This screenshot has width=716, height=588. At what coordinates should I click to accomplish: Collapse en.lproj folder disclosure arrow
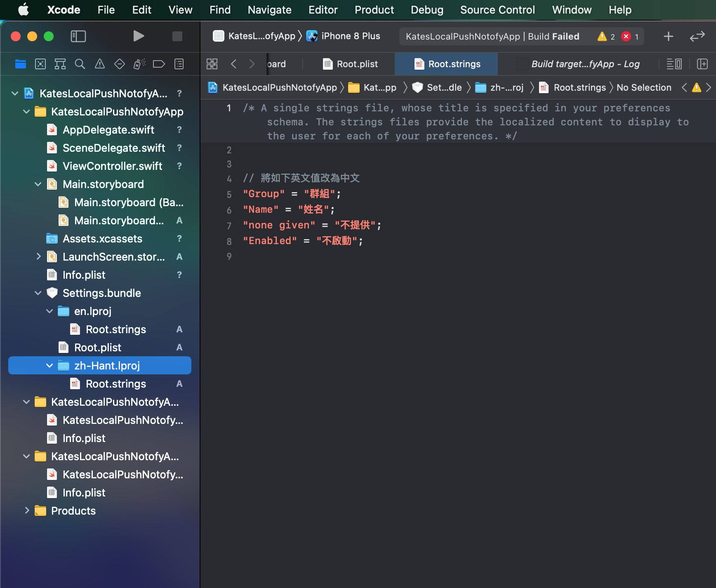click(49, 311)
